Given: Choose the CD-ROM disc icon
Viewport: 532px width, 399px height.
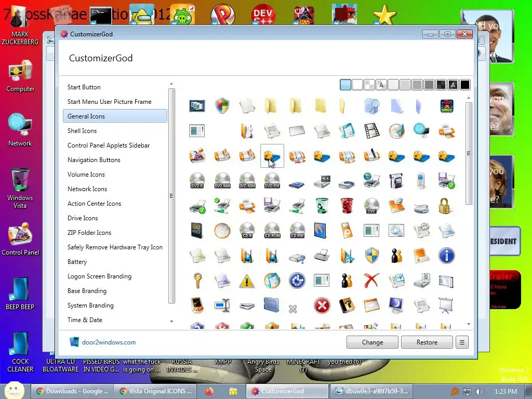Looking at the screenshot, I should point(272,231).
